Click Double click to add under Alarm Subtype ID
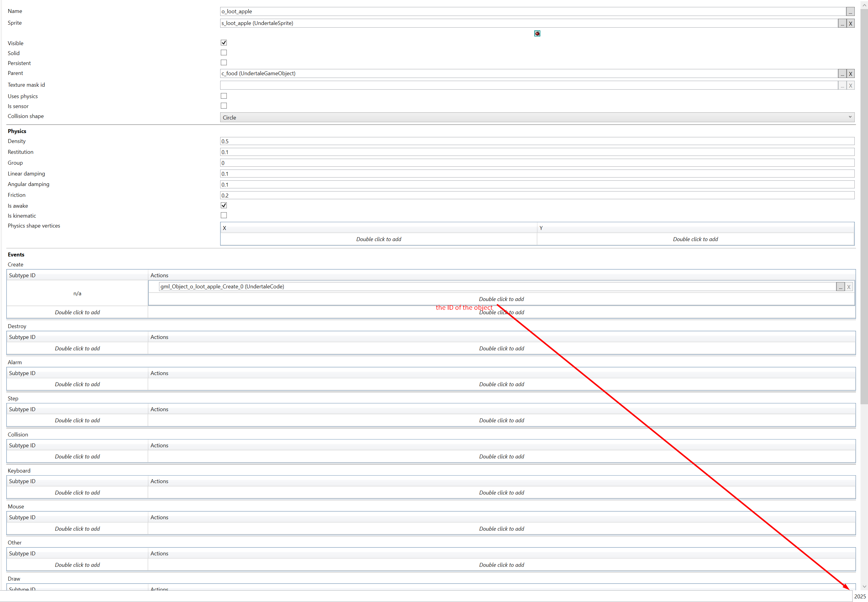868x602 pixels. tap(77, 384)
